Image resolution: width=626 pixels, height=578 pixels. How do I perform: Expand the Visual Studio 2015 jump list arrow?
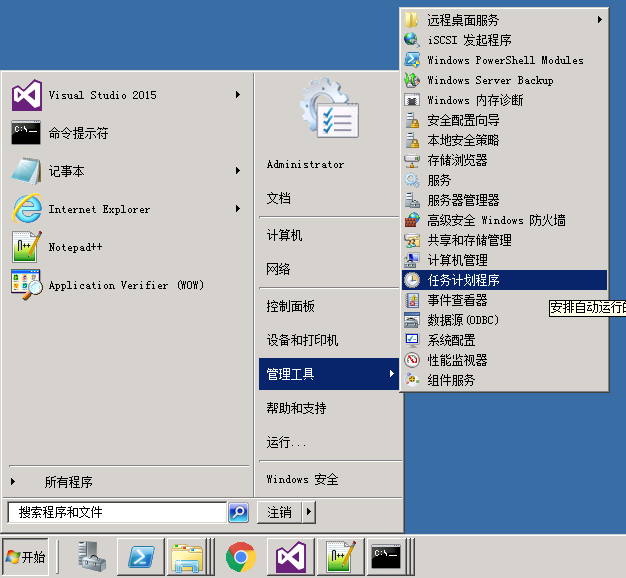click(x=238, y=95)
